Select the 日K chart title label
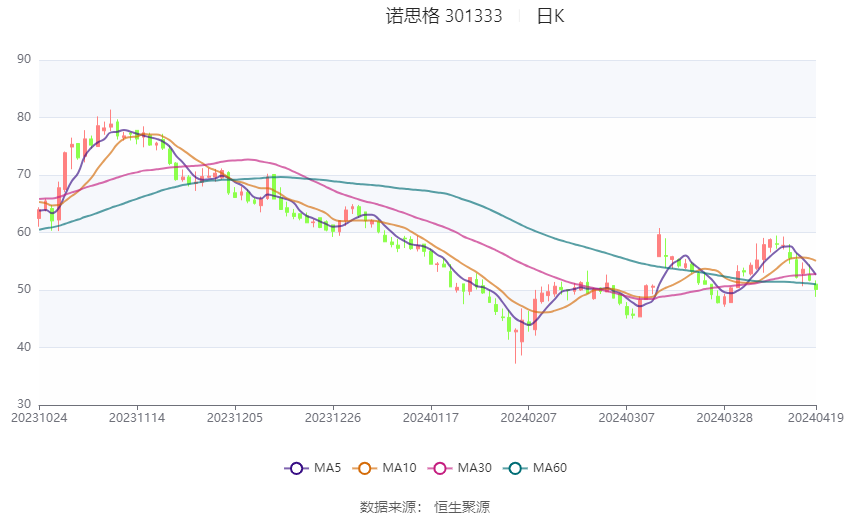Image resolution: width=850 pixels, height=517 pixels. 551,16
